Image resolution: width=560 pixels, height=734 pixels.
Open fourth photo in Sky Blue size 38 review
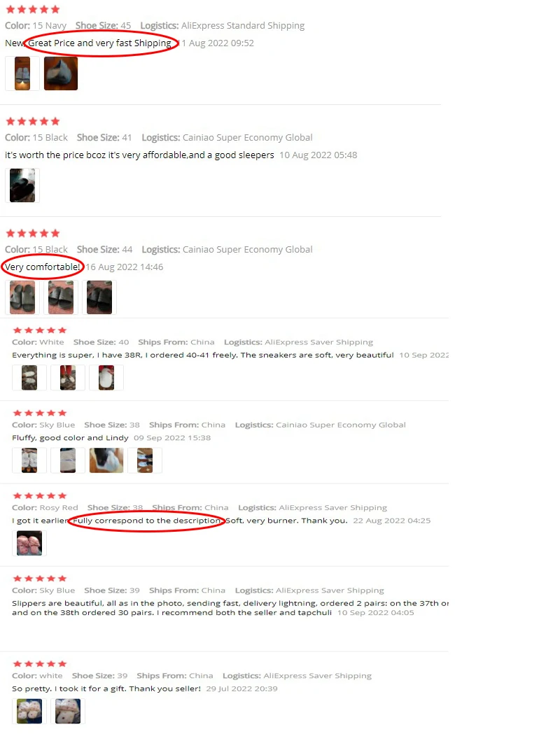click(145, 460)
